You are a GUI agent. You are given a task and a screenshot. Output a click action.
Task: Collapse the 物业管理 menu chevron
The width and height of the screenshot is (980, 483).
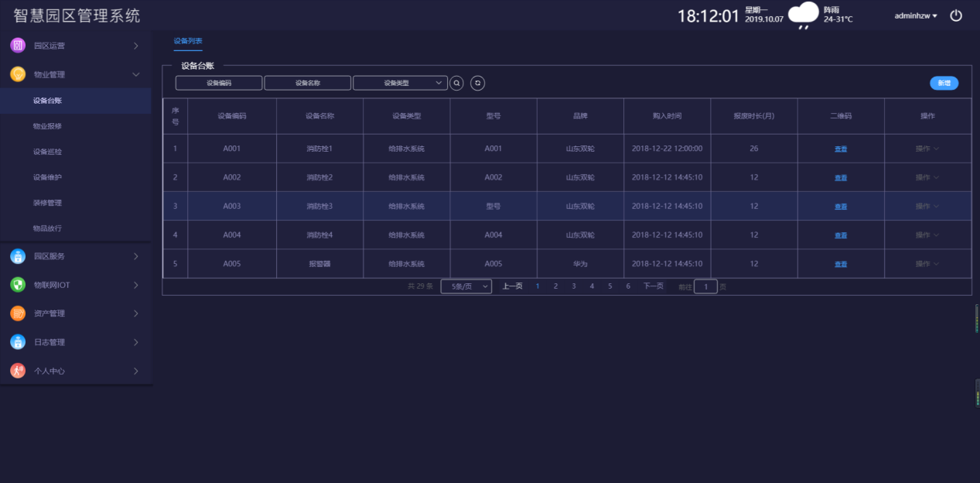pos(136,74)
